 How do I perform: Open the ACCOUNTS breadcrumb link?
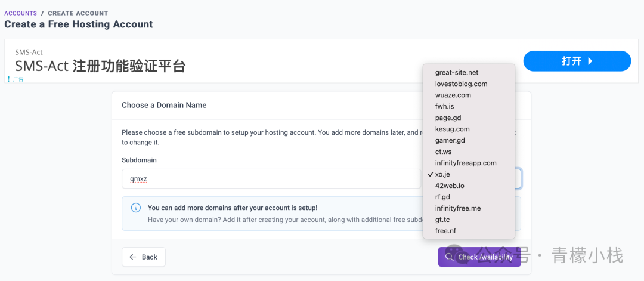20,13
